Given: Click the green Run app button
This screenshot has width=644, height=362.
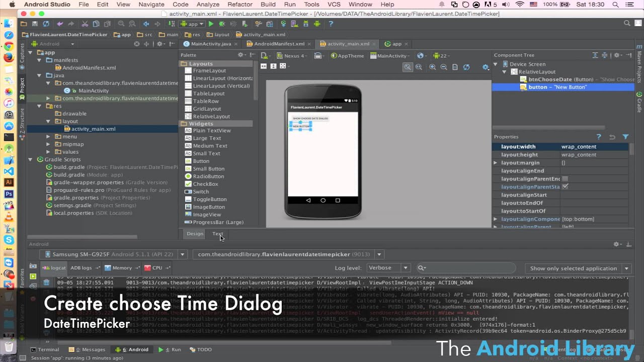Looking at the screenshot, I should pyautogui.click(x=211, y=24).
